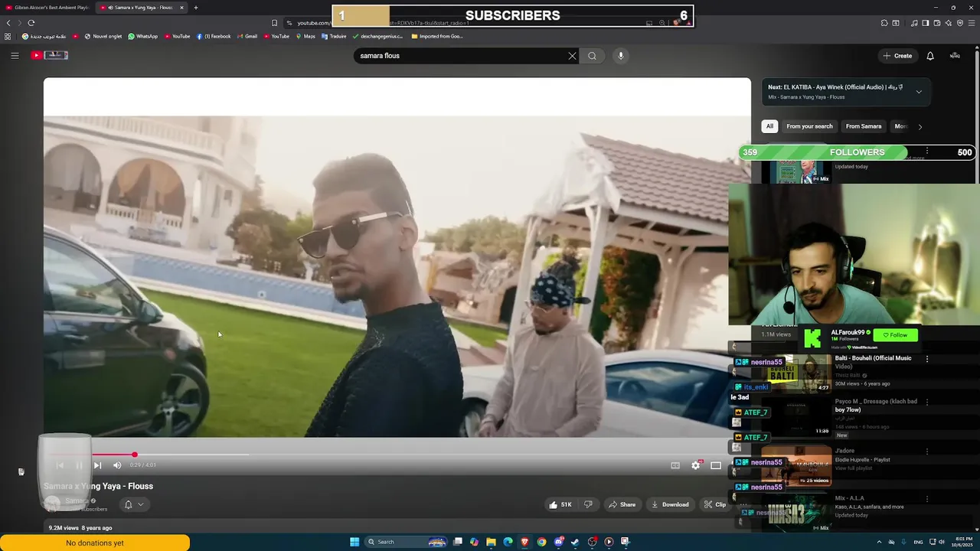The height and width of the screenshot is (551, 980).
Task: Reload the current page
Action: coord(31,23)
